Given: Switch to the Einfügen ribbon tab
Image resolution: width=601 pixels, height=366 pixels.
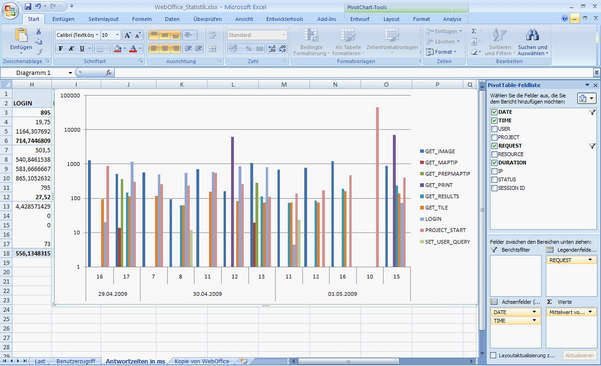Looking at the screenshot, I should [63, 19].
